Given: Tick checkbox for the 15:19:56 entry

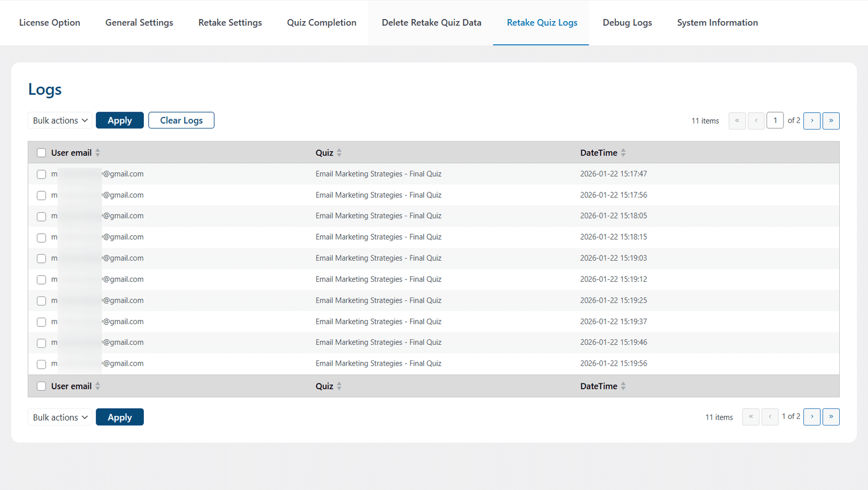Looking at the screenshot, I should (41, 364).
